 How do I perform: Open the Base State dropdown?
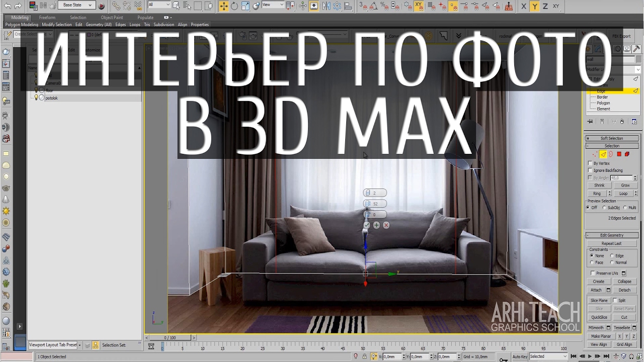click(x=76, y=6)
